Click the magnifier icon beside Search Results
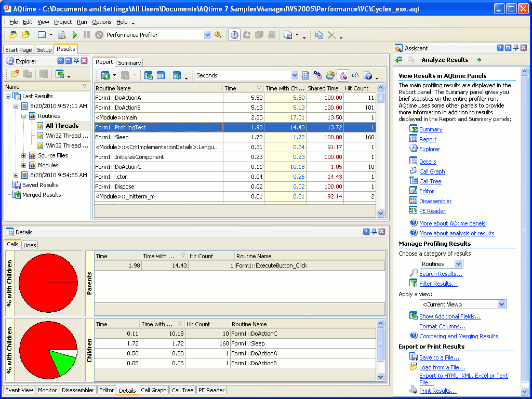Screen dimensions: 532x399 tap(413, 273)
